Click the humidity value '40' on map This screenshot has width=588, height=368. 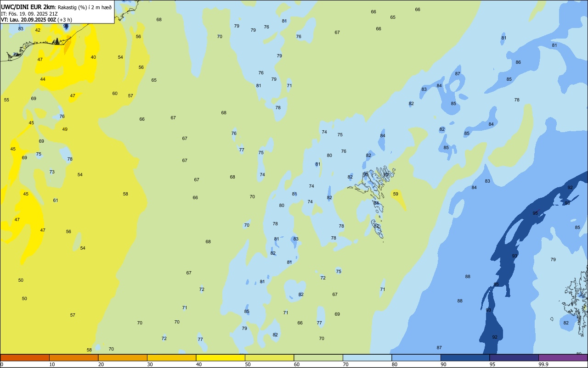[93, 57]
